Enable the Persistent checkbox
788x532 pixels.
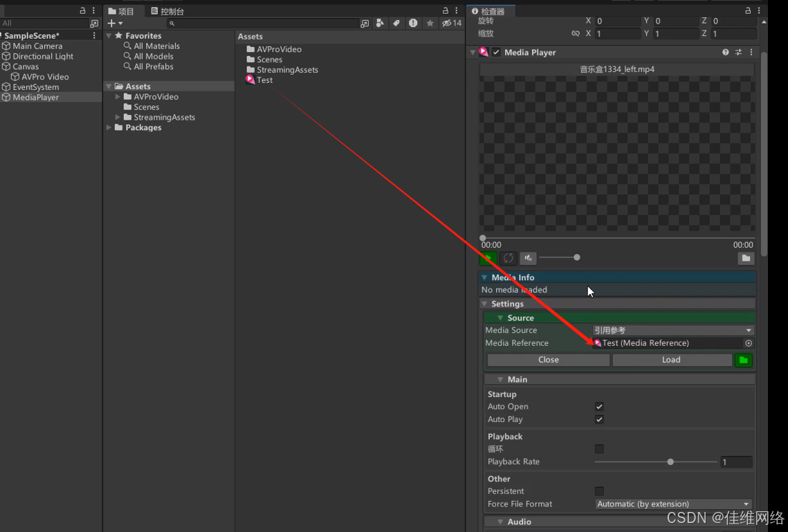pyautogui.click(x=599, y=491)
